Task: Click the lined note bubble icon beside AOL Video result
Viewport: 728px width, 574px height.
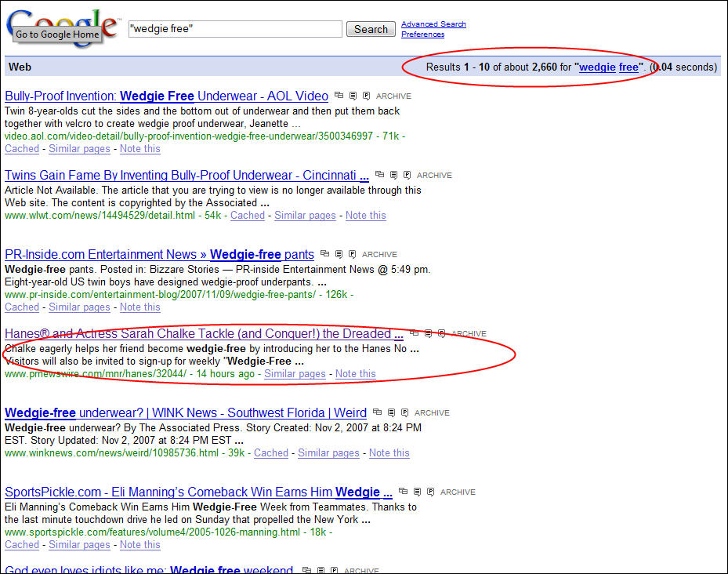Action: point(353,96)
